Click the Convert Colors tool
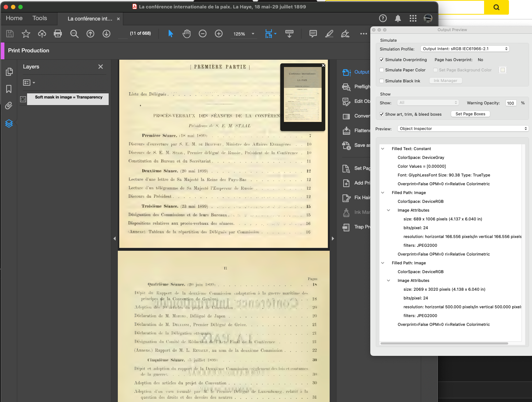 (356, 116)
